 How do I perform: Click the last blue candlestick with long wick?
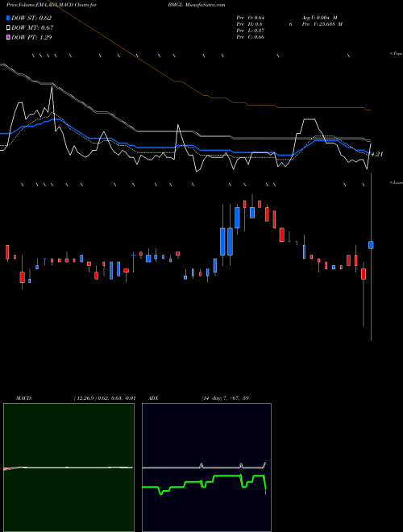click(371, 245)
